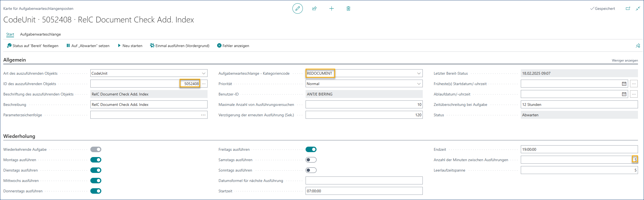Disable Montags ausführen toggle
Viewport: 644px width, 200px height.
coord(96,160)
